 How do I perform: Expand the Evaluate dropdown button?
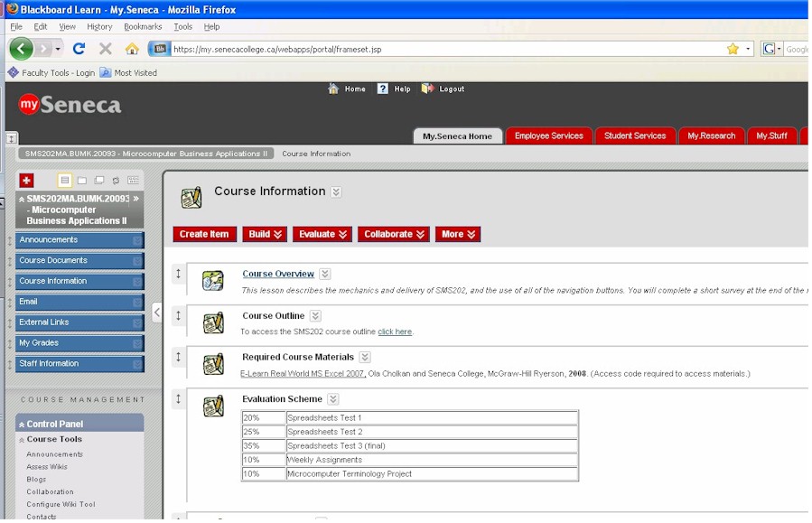322,234
